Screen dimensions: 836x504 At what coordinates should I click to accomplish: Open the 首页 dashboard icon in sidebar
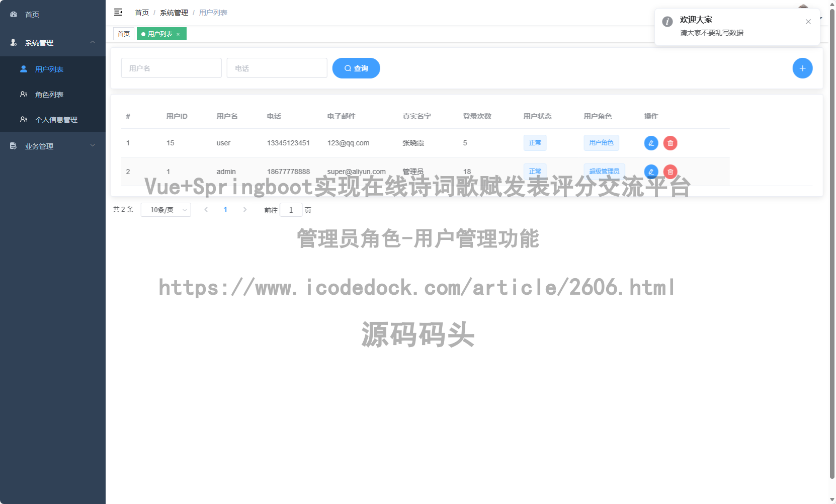click(14, 14)
